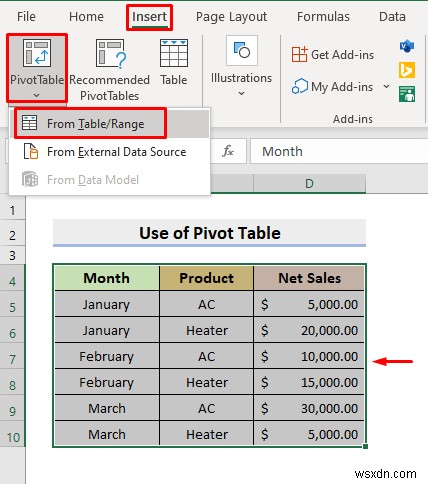Expand the PivotTable dropdown chevron
428x484 pixels.
tap(37, 95)
